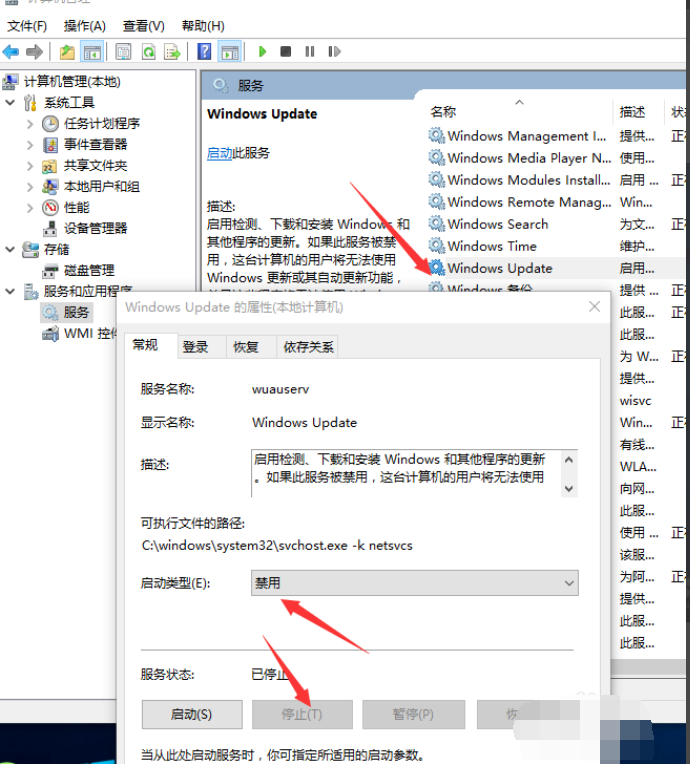Viewport: 690px width, 764px height.
Task: Sort services by the 名称 column header
Action: pos(518,112)
